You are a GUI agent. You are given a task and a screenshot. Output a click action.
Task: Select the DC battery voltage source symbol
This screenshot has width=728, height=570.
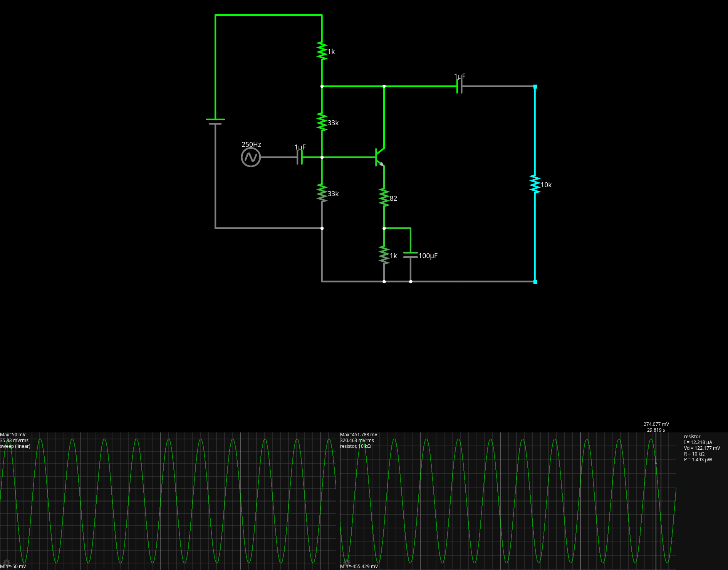tap(215, 122)
